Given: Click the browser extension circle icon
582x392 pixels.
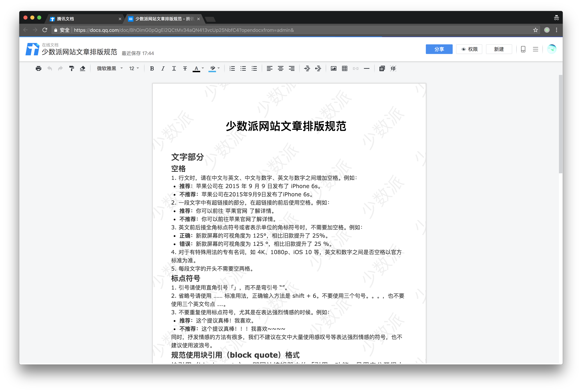Looking at the screenshot, I should pos(547,30).
